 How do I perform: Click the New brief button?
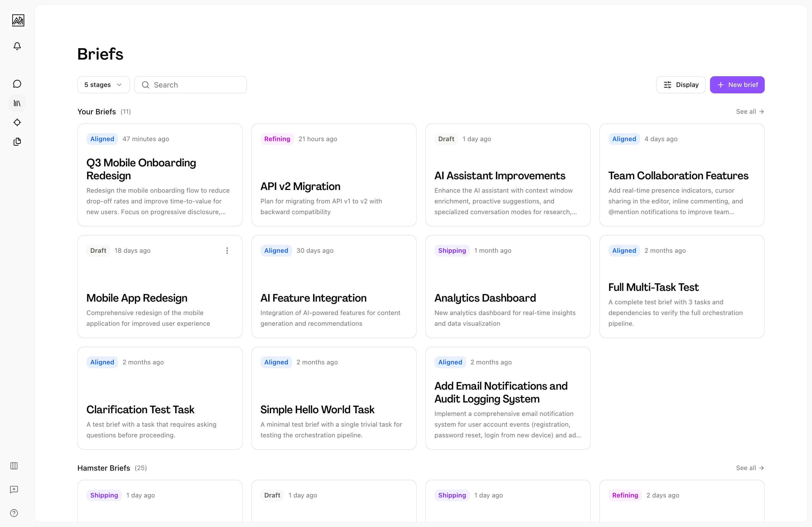(x=737, y=85)
